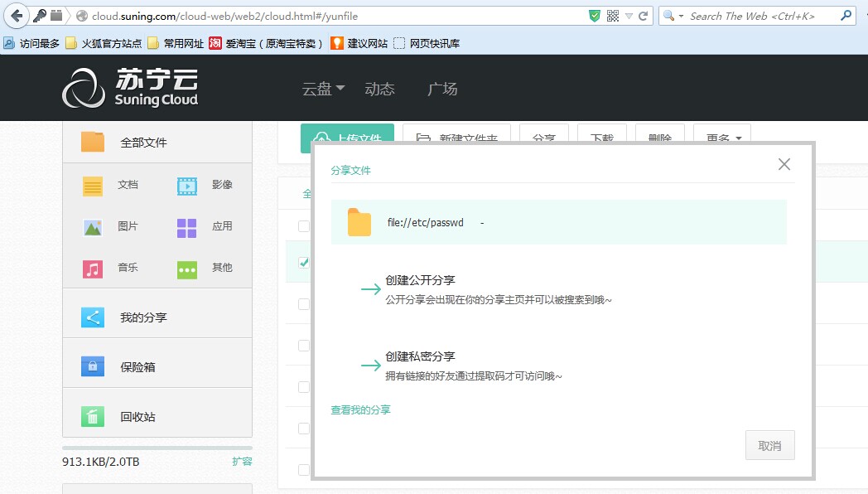This screenshot has height=494, width=868.
Task: Select the 应用 apps category icon
Action: 186,228
